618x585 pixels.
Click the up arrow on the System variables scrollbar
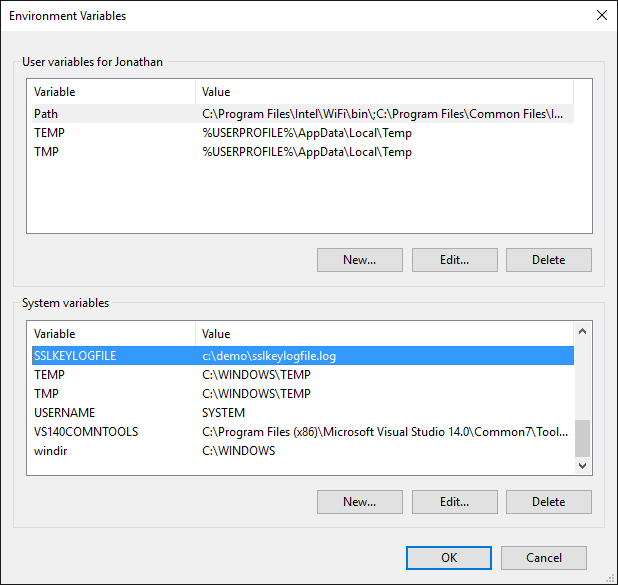point(583,331)
